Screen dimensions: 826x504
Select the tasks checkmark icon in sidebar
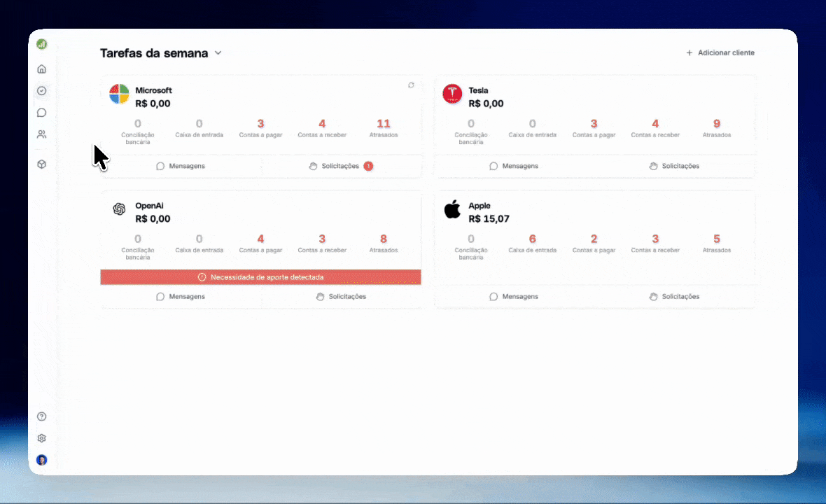click(x=41, y=90)
